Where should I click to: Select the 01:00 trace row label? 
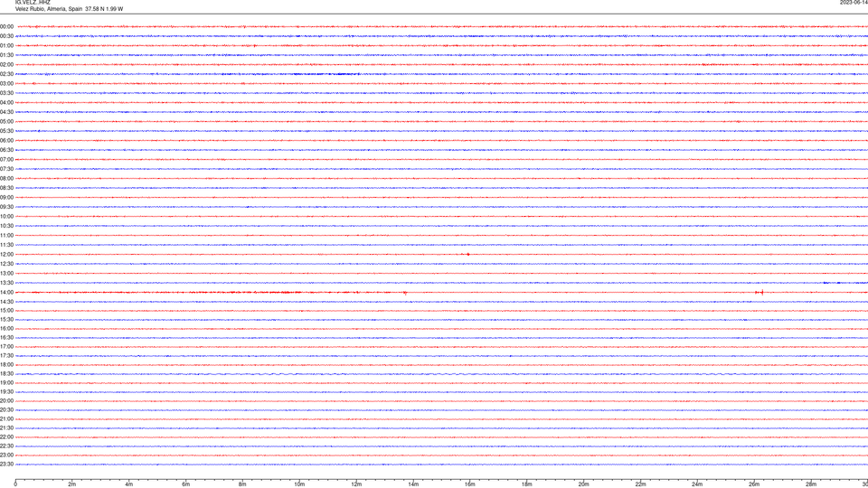(x=6, y=46)
